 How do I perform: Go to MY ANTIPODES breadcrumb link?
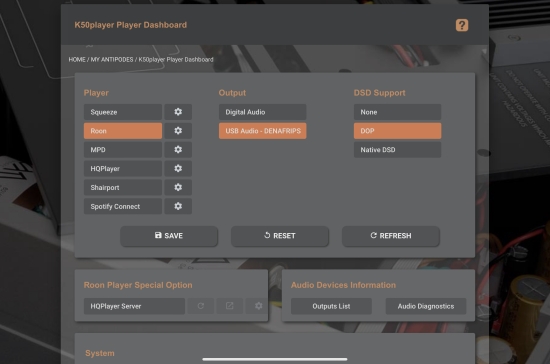[112, 60]
